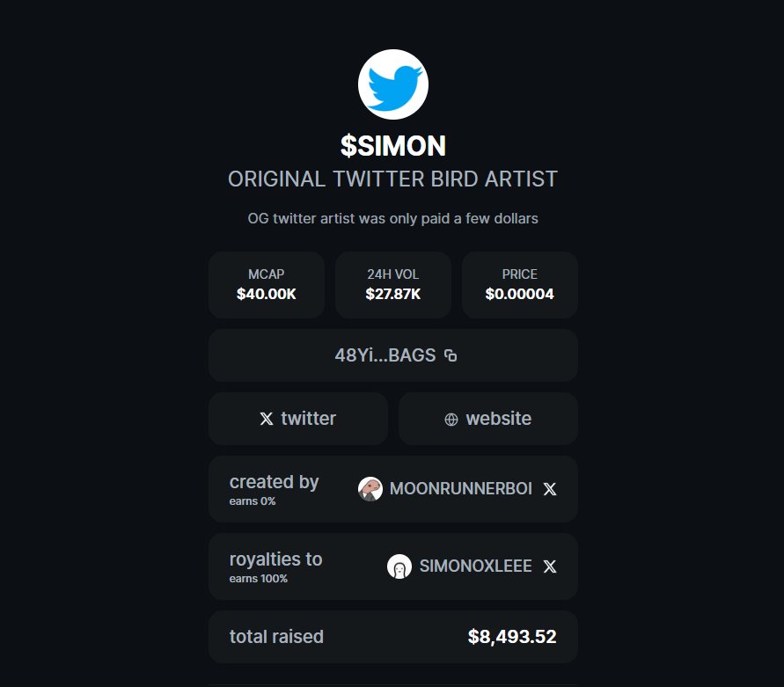This screenshot has height=687, width=784.
Task: Click SIMONOXLEEE's profile avatar
Action: 399,566
